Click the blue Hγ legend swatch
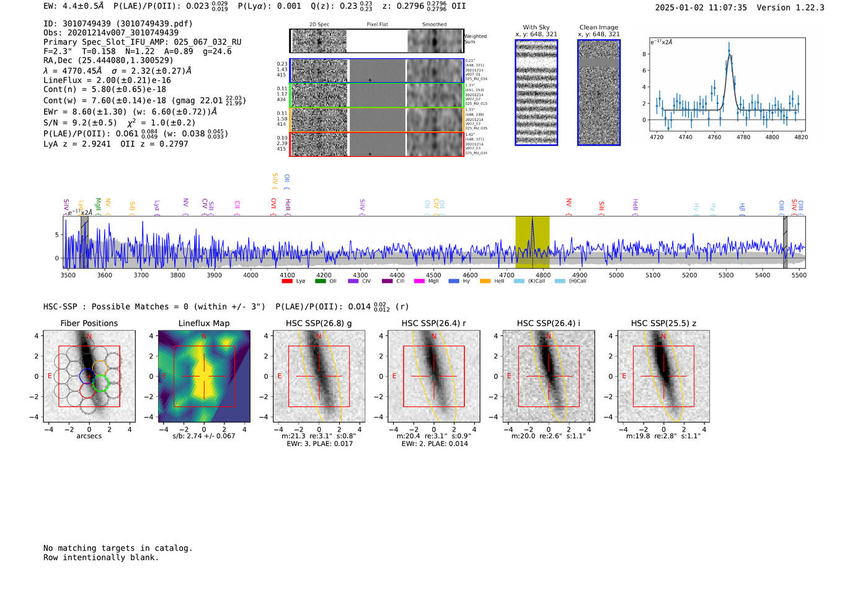The height and width of the screenshot is (591, 868). pyautogui.click(x=454, y=281)
